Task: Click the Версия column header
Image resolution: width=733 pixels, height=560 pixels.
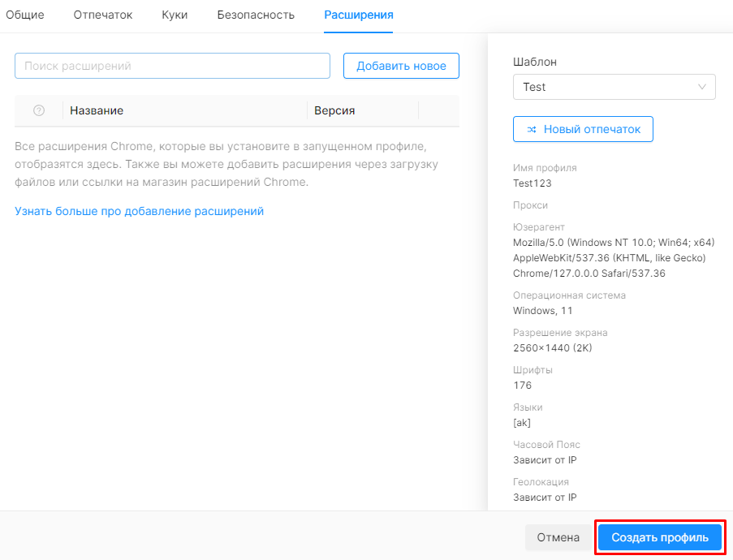Action: [334, 111]
